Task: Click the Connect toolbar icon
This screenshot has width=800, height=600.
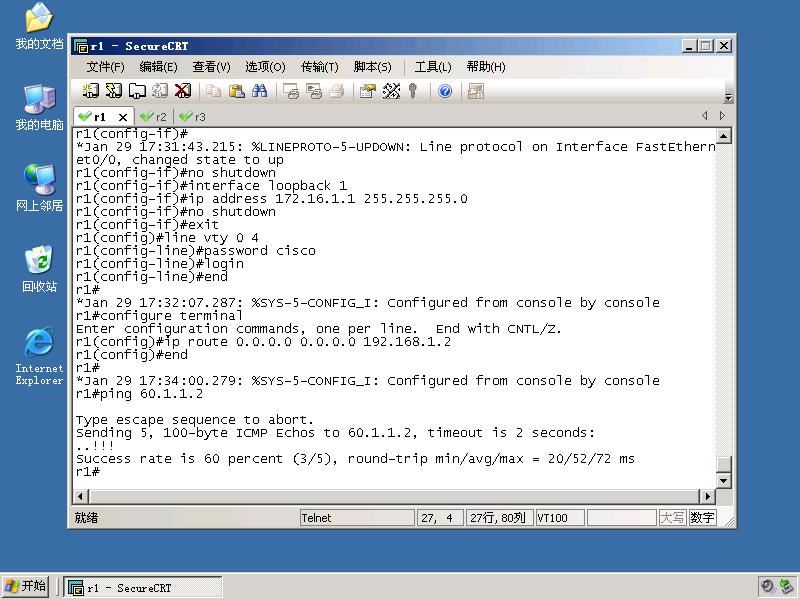Action: [x=91, y=91]
